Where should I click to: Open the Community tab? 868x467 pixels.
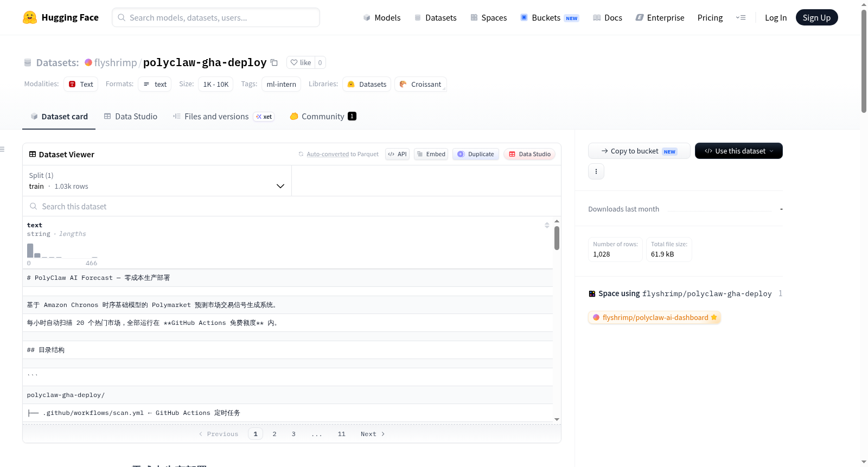pyautogui.click(x=323, y=116)
